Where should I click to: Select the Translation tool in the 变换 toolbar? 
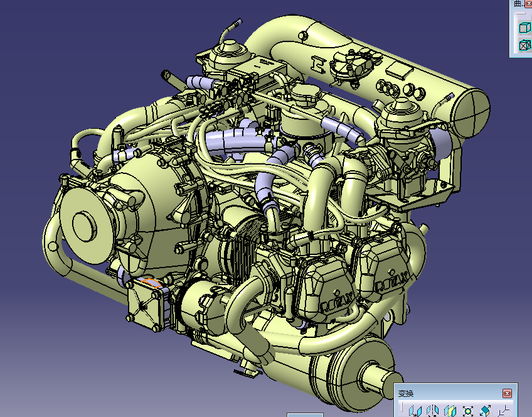tap(415, 410)
